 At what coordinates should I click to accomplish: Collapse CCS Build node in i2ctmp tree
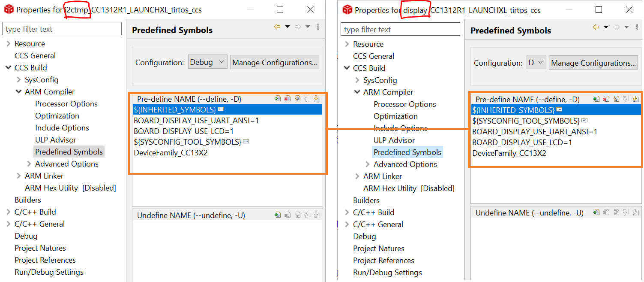9,67
